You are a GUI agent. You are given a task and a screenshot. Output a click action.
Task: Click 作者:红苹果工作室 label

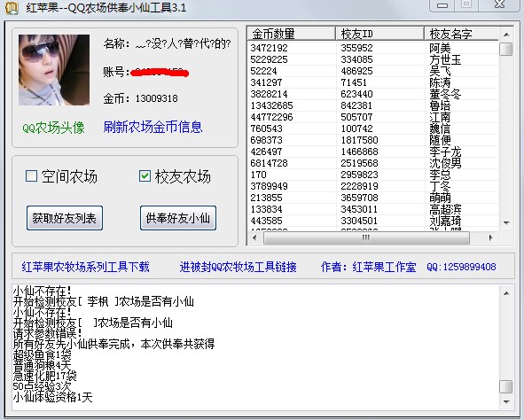[x=369, y=267]
